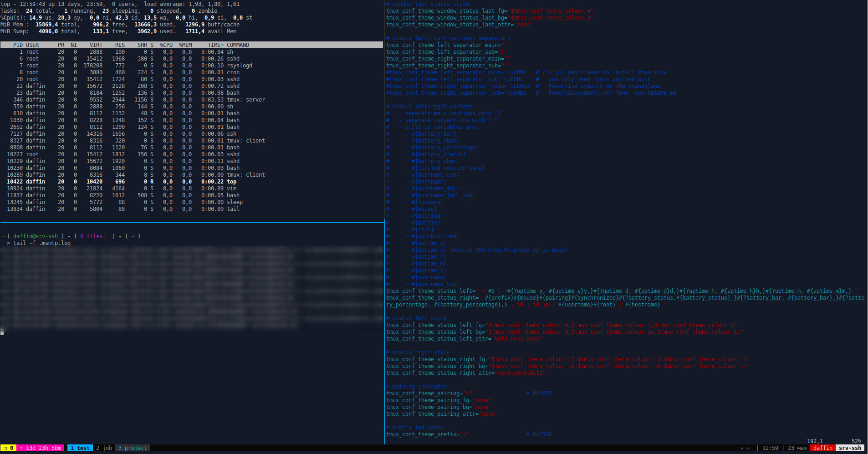Click the %CPU column header in top
The image size is (868, 454).
pos(166,45)
